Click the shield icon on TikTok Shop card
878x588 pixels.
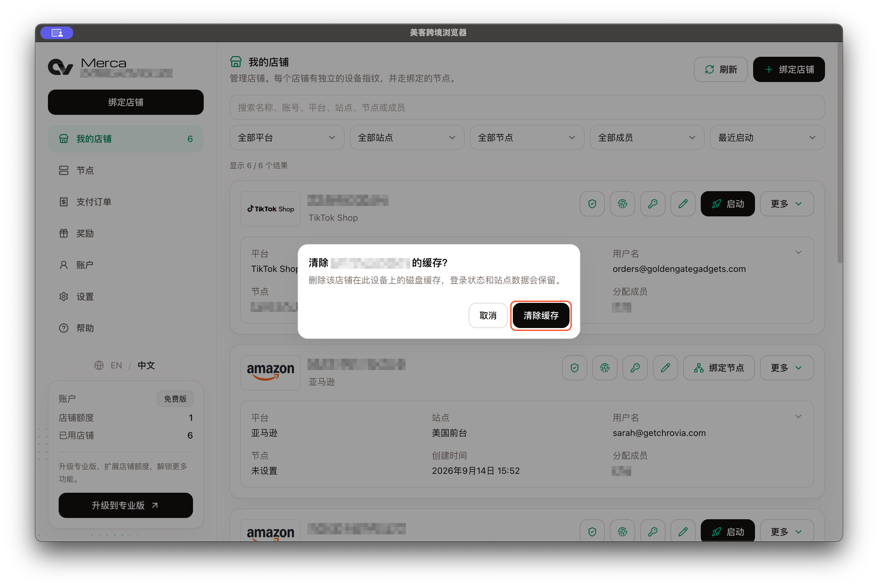pos(592,204)
